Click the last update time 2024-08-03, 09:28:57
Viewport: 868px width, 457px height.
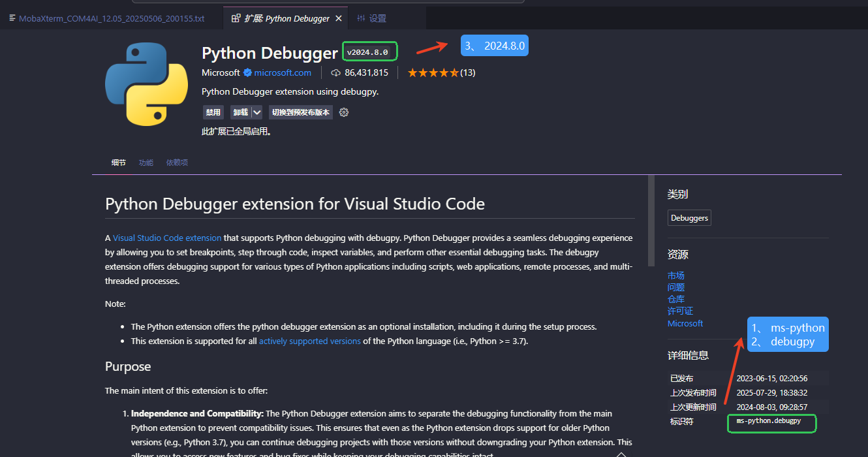pos(772,407)
